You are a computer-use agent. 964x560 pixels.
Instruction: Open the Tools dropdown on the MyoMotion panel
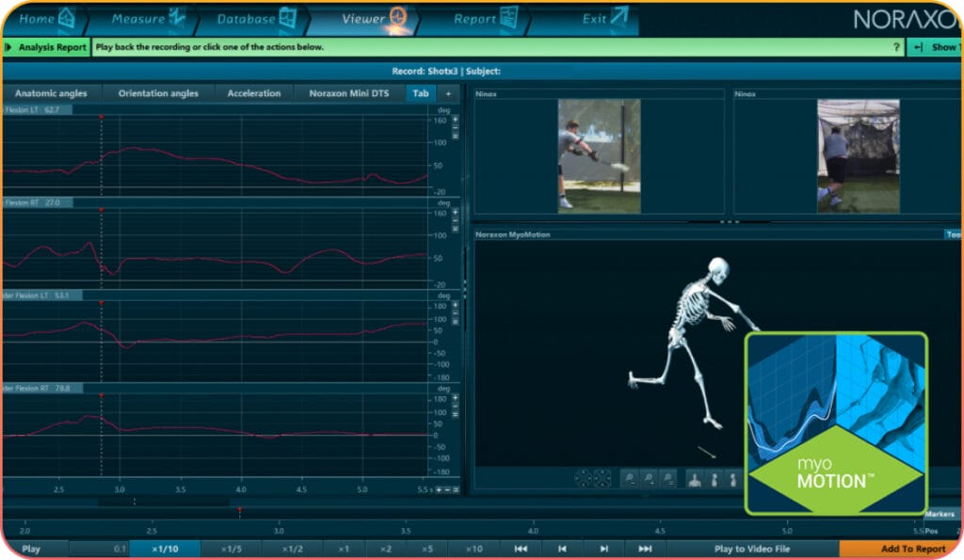coord(954,234)
